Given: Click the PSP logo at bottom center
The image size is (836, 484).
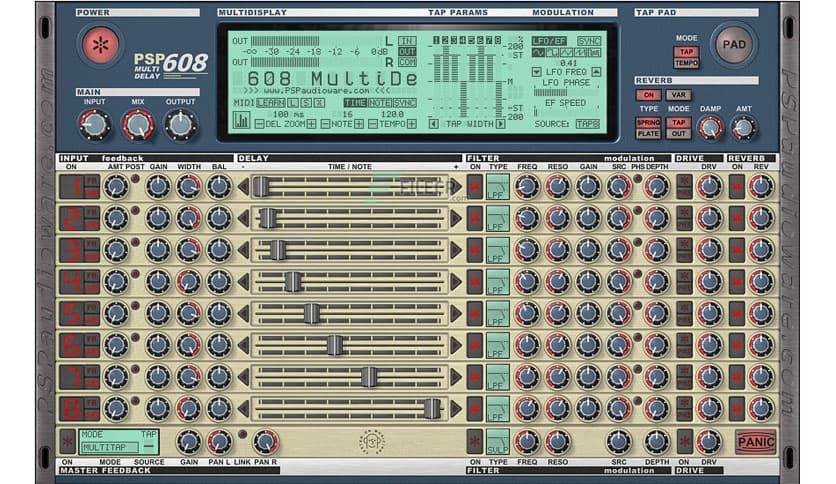Looking at the screenshot, I should (373, 442).
